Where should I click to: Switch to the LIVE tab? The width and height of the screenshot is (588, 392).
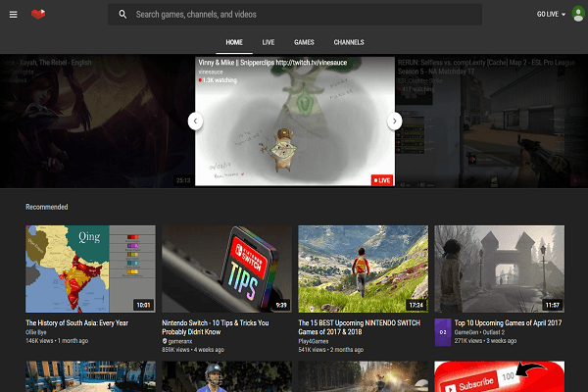click(x=269, y=42)
